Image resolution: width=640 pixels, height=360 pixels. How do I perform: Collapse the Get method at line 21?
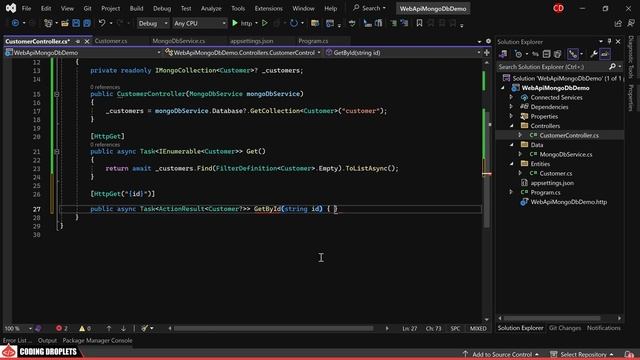pyautogui.click(x=57, y=151)
